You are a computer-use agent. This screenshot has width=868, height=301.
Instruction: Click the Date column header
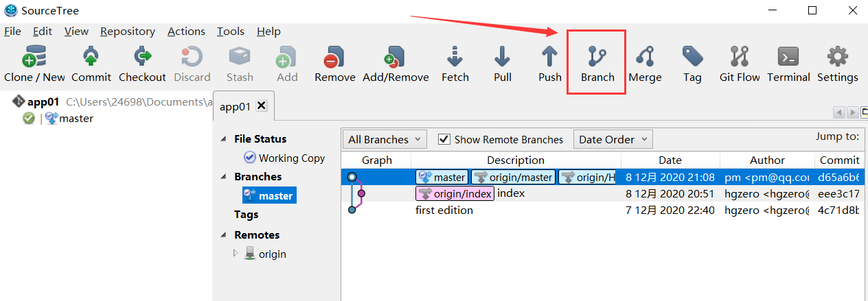coord(670,160)
